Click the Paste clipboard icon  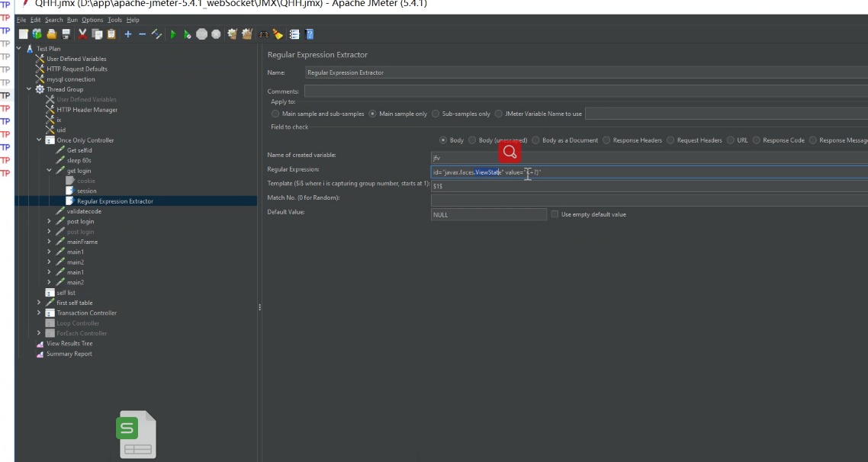[x=111, y=34]
